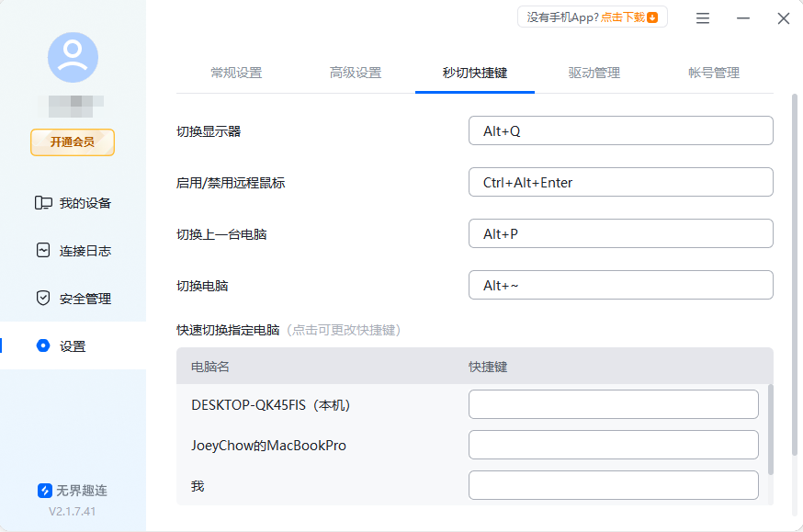Change the Alt+P hotkey for 切换上一台电脑

[x=620, y=233]
